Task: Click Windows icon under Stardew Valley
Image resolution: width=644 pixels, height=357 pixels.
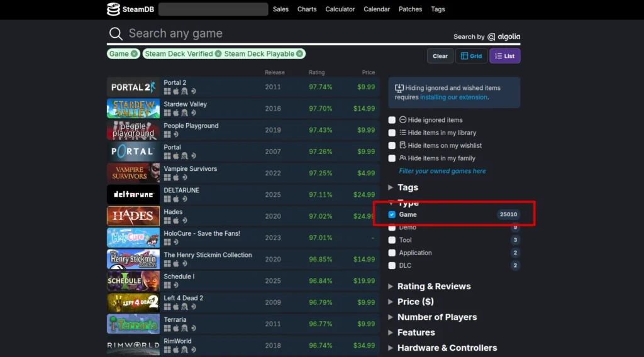Action: pyautogui.click(x=167, y=113)
